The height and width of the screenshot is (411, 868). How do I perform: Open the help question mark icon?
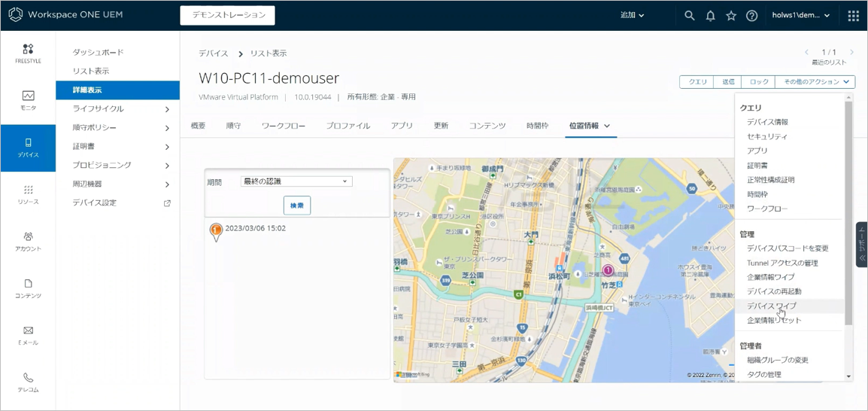(751, 16)
